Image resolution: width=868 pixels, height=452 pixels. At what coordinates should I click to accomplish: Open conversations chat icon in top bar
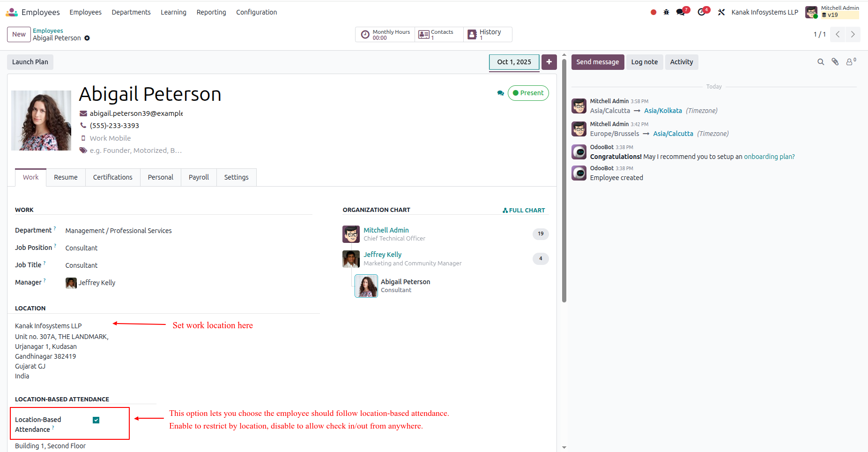point(682,12)
